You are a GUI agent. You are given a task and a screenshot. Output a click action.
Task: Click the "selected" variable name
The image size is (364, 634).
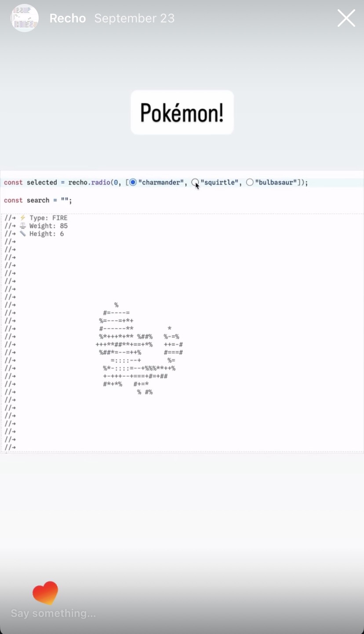[42, 182]
